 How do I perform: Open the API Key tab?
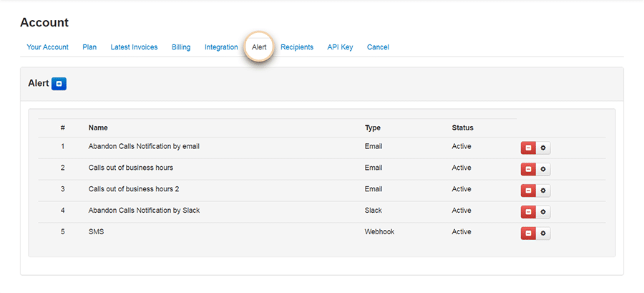tap(340, 47)
